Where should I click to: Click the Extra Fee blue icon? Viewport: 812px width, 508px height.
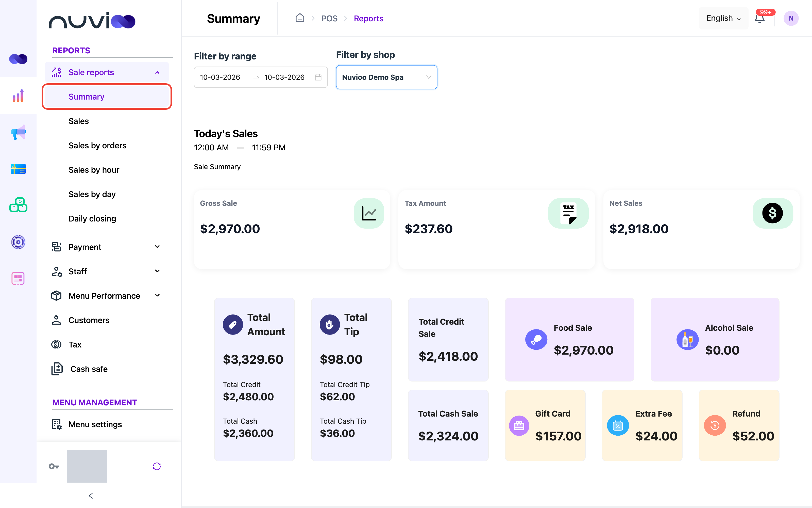[x=618, y=426]
